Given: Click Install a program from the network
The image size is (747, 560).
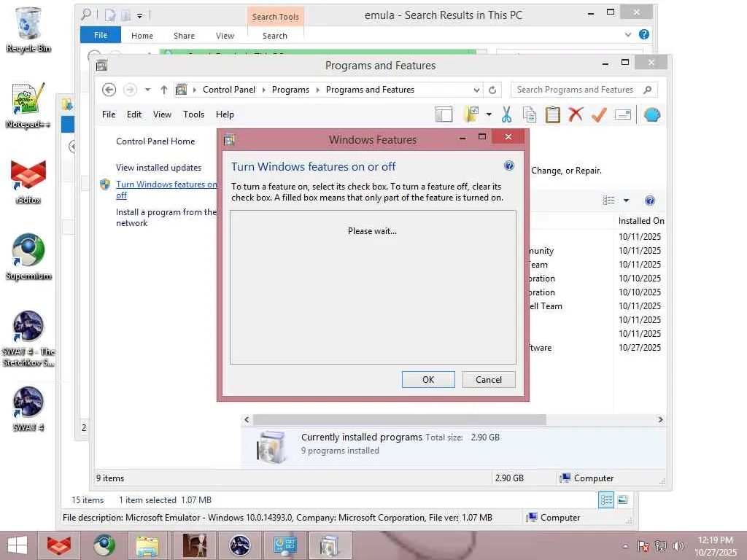Looking at the screenshot, I should click(x=166, y=217).
